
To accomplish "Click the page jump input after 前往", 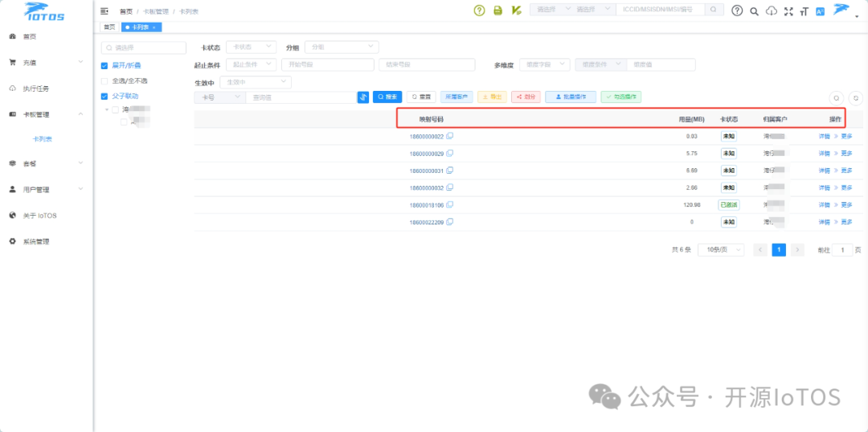I will pos(842,249).
